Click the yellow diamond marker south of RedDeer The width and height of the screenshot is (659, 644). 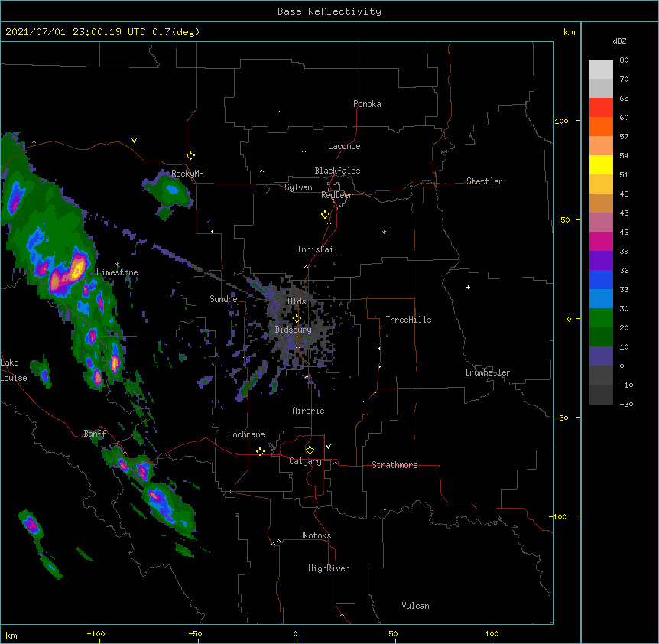[x=326, y=215]
